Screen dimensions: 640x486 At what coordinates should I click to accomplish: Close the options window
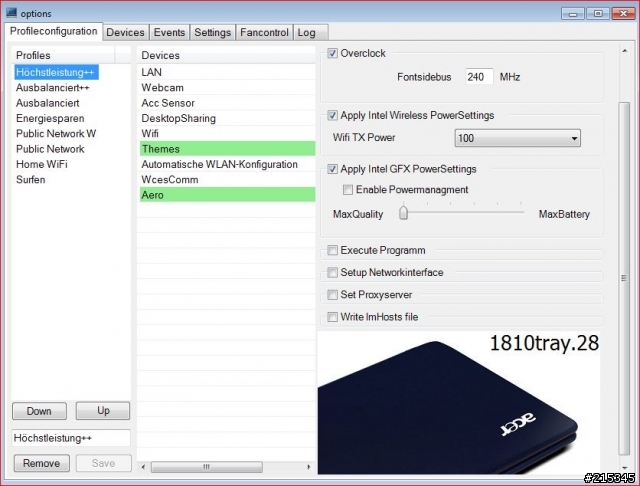click(x=623, y=14)
